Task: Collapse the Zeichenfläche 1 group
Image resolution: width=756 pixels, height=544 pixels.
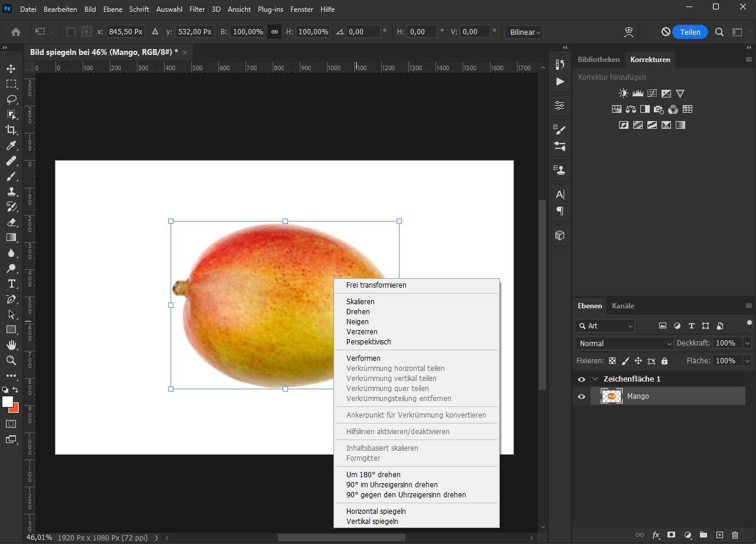Action: click(594, 379)
